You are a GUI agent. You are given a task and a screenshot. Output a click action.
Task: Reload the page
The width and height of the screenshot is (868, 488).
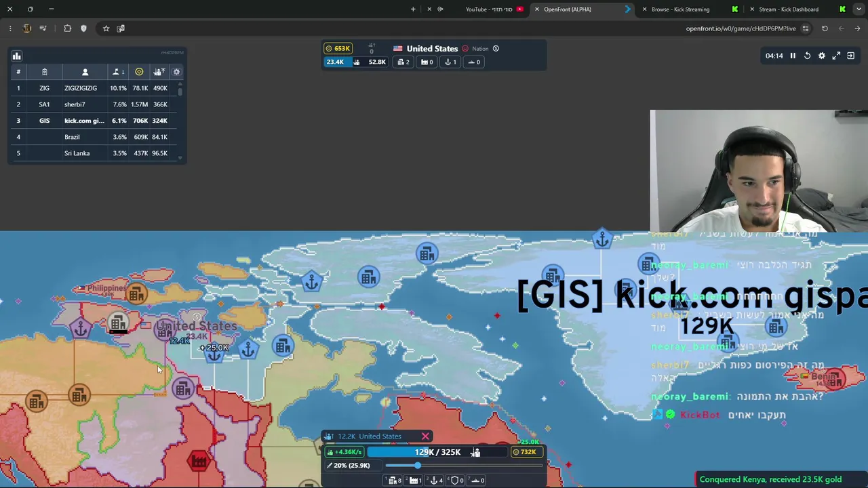coord(825,28)
